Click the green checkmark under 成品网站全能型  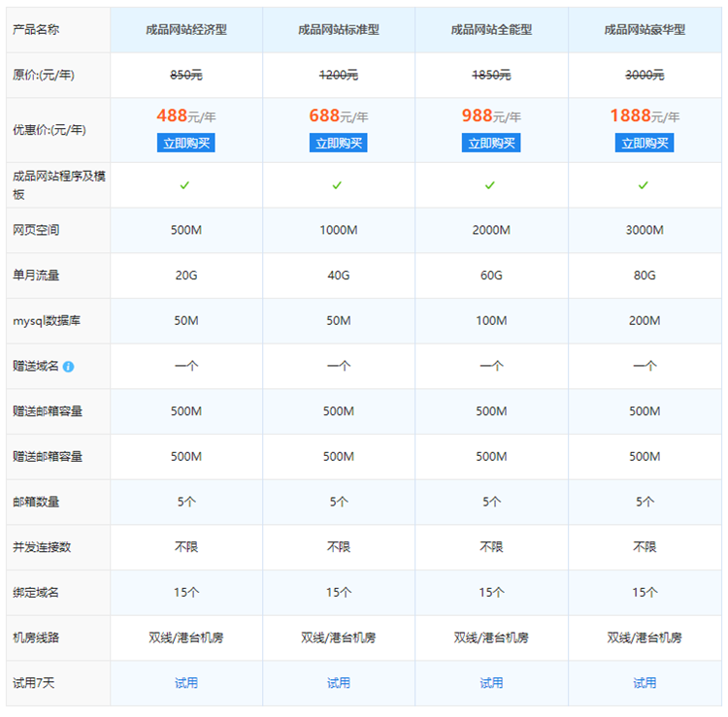(x=491, y=185)
